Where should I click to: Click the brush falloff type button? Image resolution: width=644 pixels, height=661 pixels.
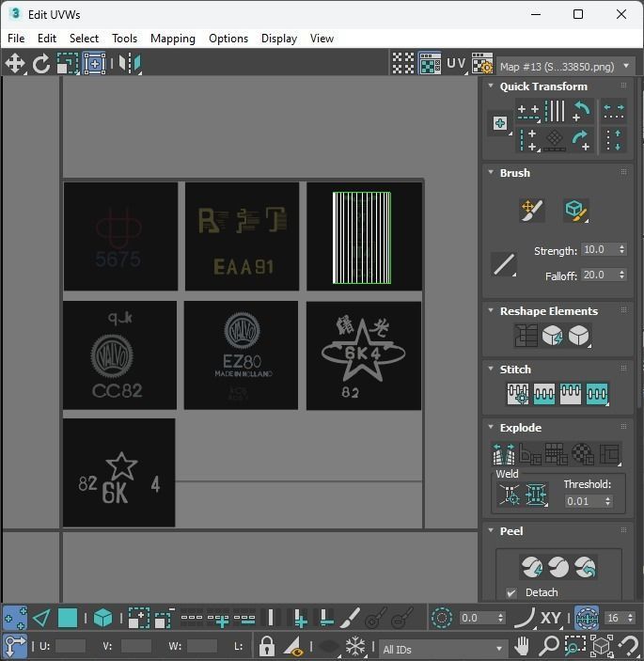504,264
